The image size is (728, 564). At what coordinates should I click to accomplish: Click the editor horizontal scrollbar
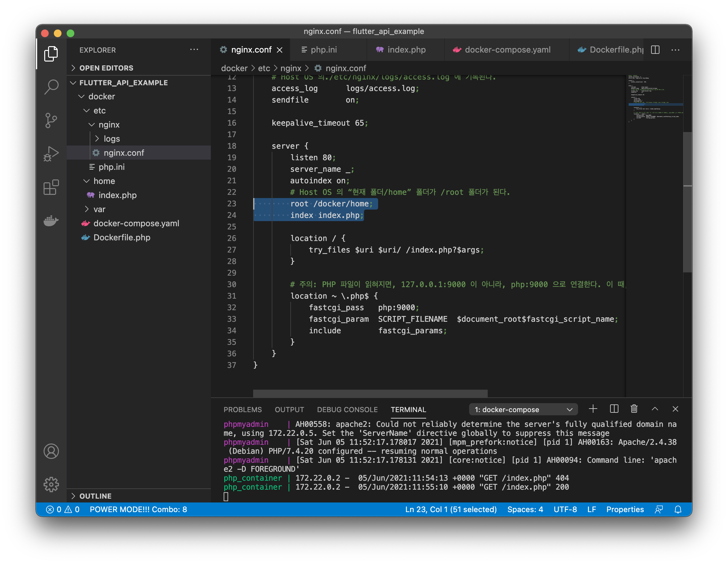point(370,393)
